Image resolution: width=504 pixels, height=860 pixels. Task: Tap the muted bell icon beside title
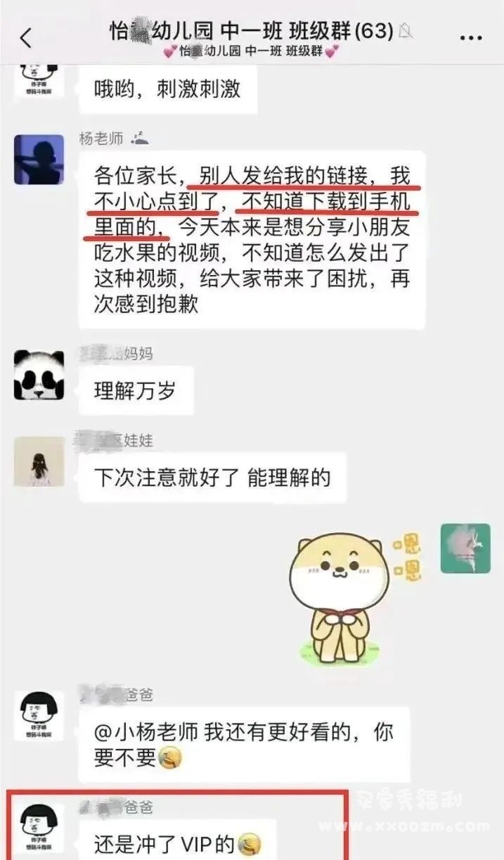(406, 31)
